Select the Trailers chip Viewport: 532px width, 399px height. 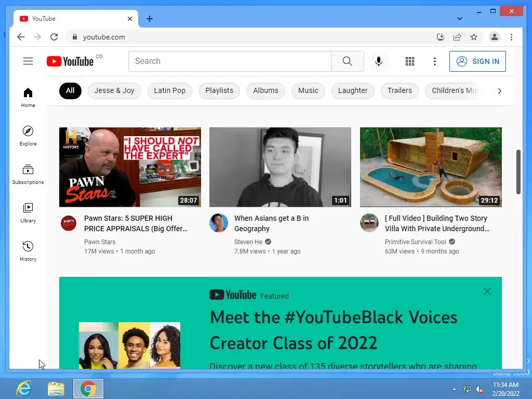click(400, 90)
